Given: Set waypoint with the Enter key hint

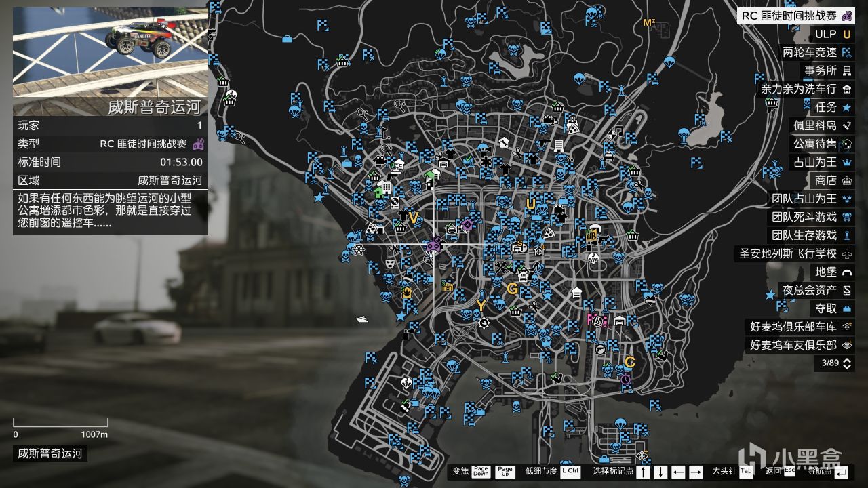Looking at the screenshot, I should click(841, 472).
